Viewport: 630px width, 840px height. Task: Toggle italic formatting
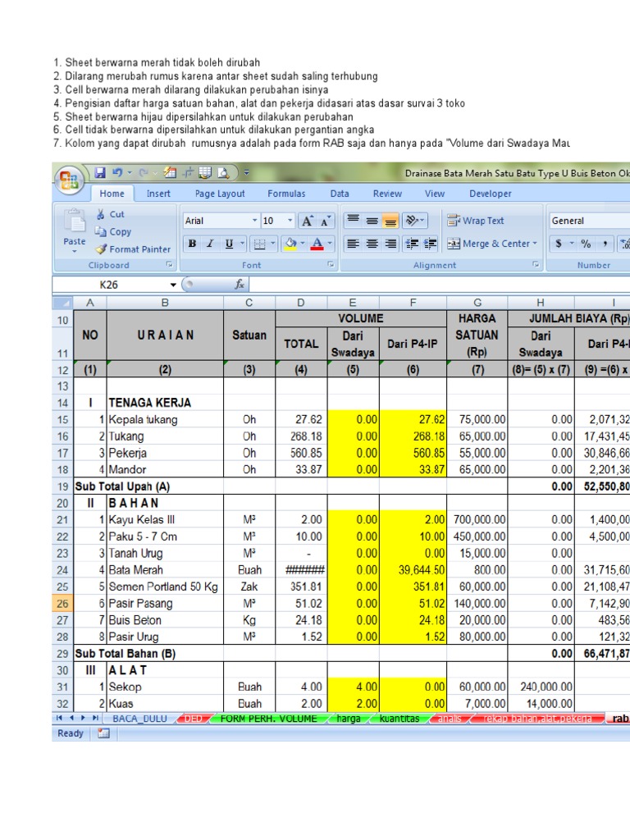click(x=211, y=244)
